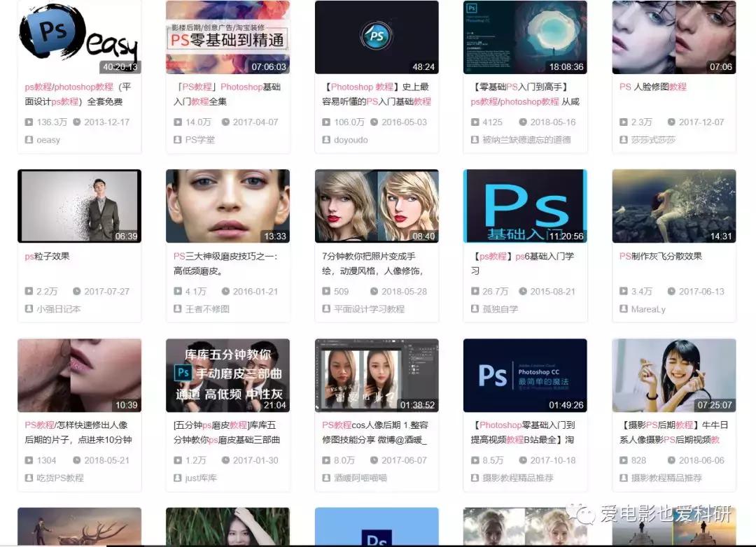The height and width of the screenshot is (547, 756).
Task: Open the "PS制作灰飞分散效果" video link
Action: point(661,256)
